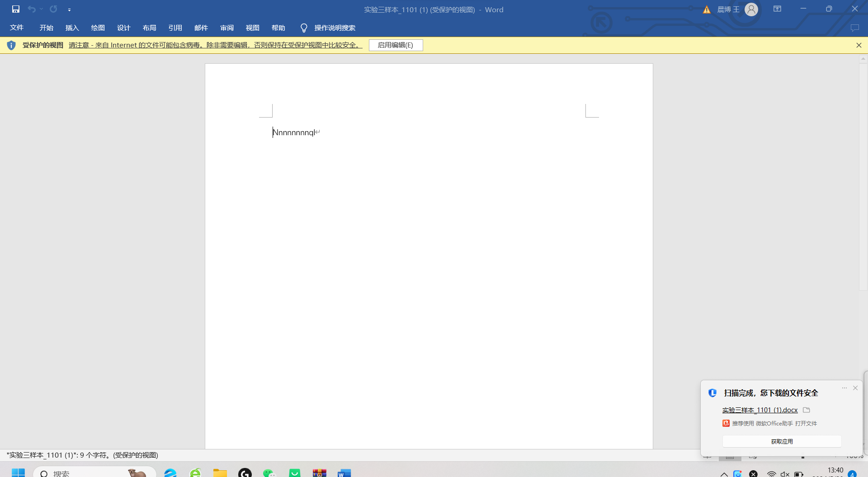Click the user profile avatar icon
The width and height of the screenshot is (868, 477).
pyautogui.click(x=751, y=9)
